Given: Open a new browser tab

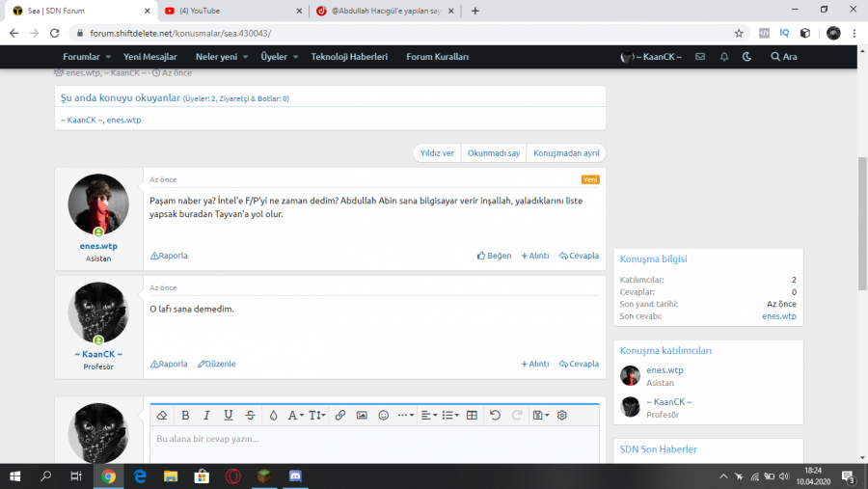Looking at the screenshot, I should 475,11.
